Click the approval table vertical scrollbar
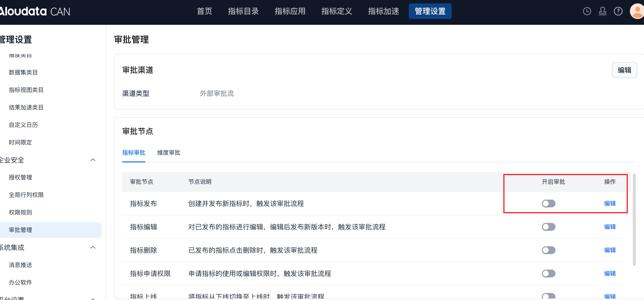644x300 pixels. tap(634, 220)
